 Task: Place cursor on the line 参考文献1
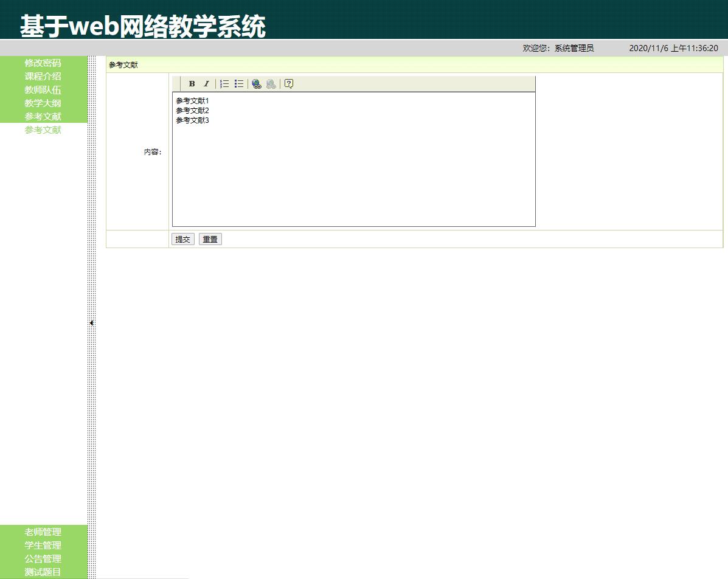(193, 101)
